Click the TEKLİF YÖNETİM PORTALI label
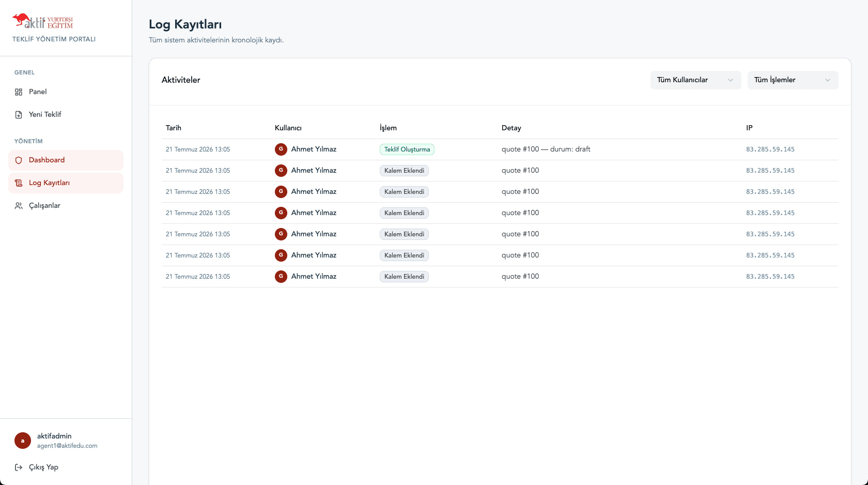The width and height of the screenshot is (868, 485). 54,39
